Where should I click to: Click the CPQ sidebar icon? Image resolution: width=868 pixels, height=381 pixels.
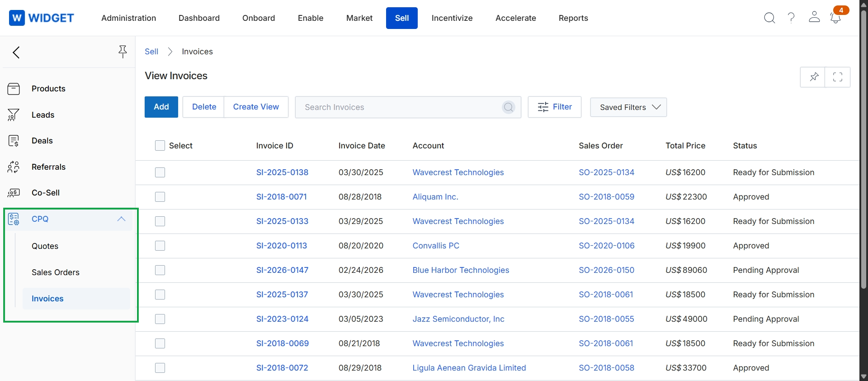click(x=14, y=219)
